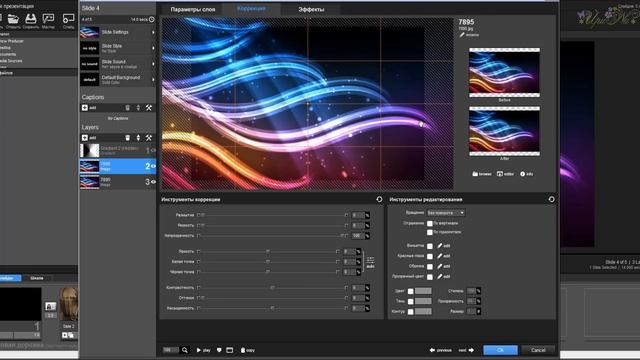The image size is (640, 360).
Task: Switch to the Effects tab
Action: pyautogui.click(x=311, y=9)
